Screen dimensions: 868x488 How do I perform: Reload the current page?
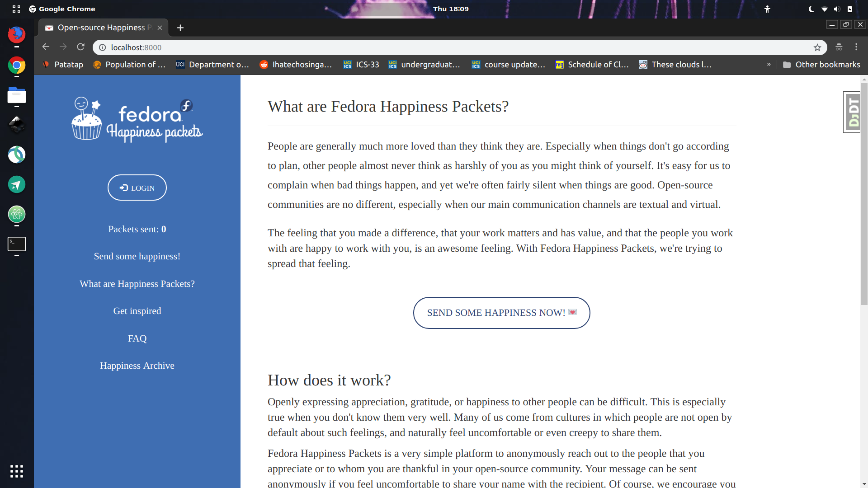(80, 47)
